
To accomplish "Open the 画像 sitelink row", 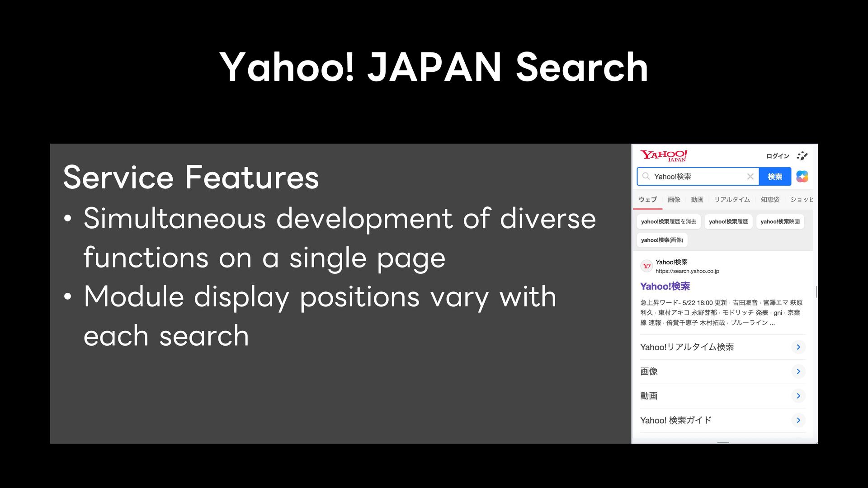I will 722,371.
